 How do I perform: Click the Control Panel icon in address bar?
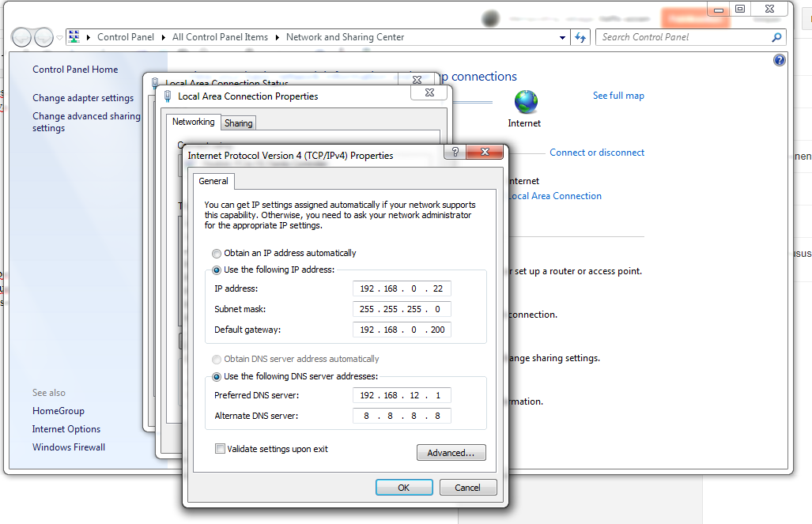(74, 37)
